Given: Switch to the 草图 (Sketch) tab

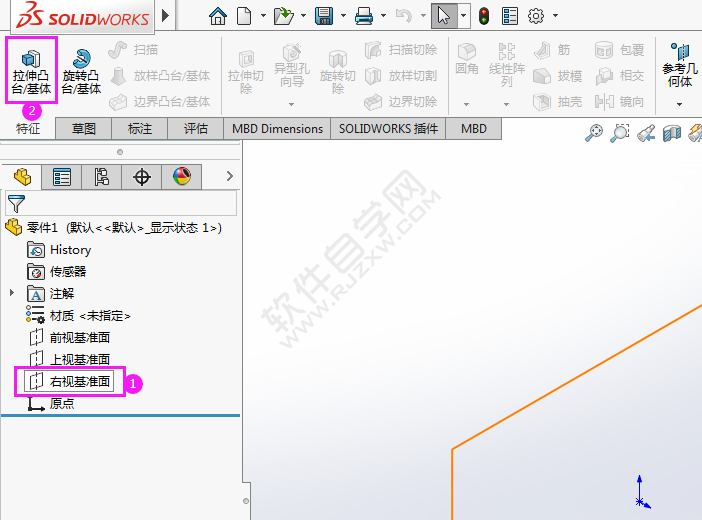Looking at the screenshot, I should (x=84, y=129).
